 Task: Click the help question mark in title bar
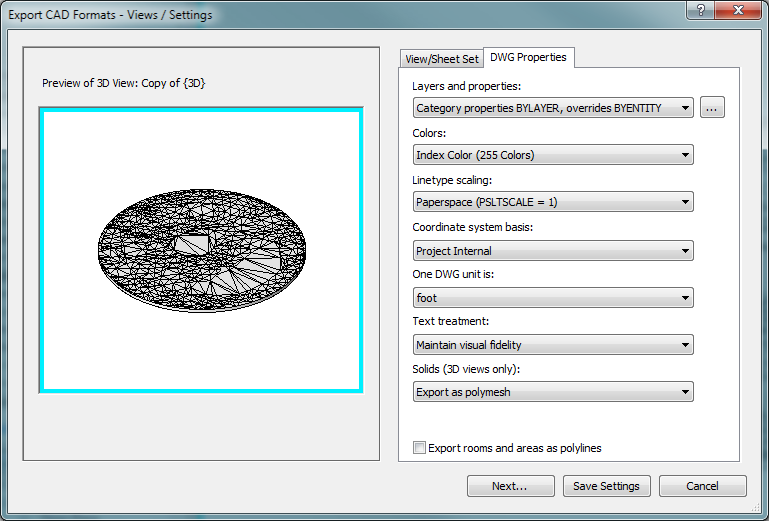700,10
